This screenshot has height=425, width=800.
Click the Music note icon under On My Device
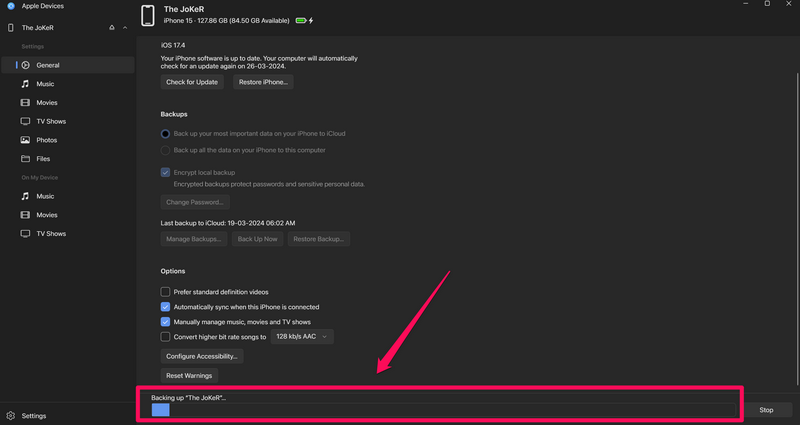pos(25,196)
